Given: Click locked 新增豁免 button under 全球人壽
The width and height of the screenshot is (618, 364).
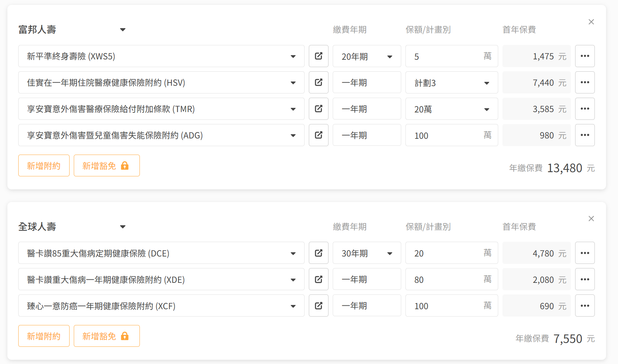Looking at the screenshot, I should pyautogui.click(x=106, y=336).
